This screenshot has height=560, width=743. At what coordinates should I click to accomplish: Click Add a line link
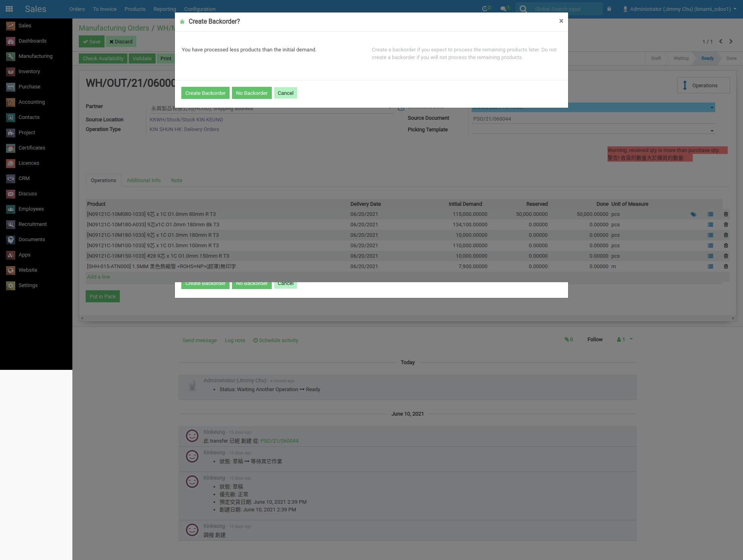coord(99,277)
